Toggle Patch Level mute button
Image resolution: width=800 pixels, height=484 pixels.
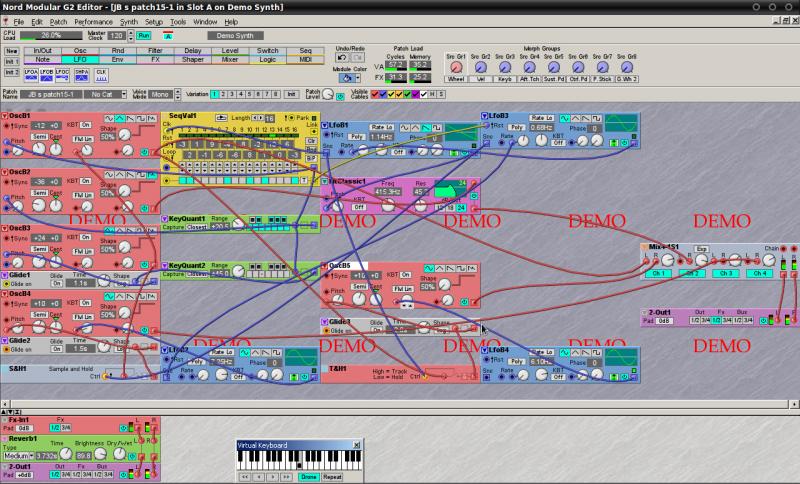click(340, 96)
